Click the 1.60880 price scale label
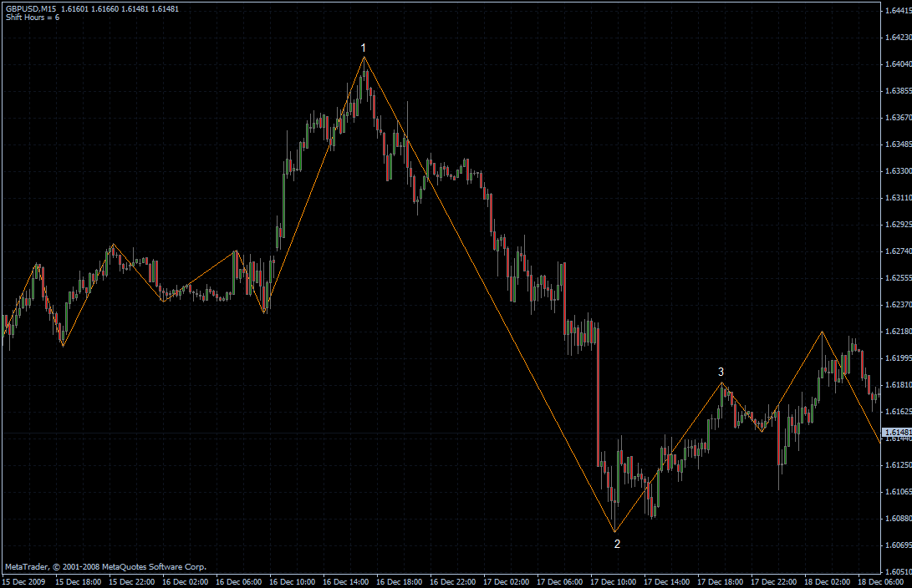The image size is (912, 588). coord(898,519)
